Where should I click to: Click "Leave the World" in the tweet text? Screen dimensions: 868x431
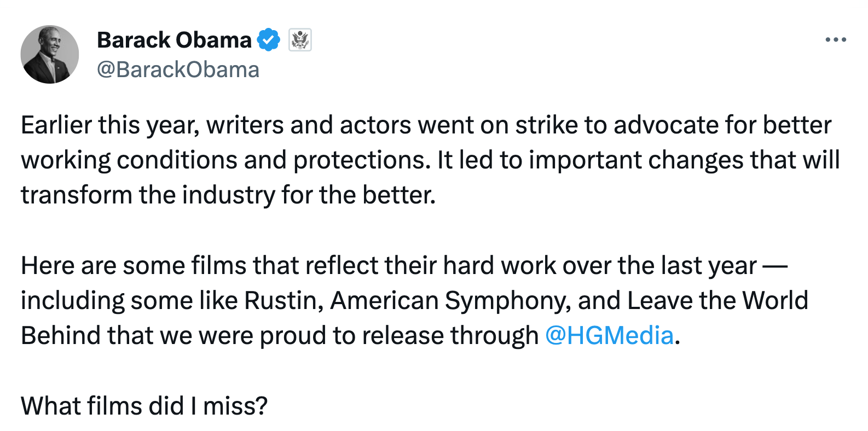(717, 300)
